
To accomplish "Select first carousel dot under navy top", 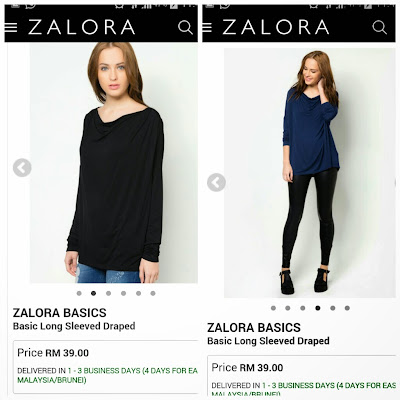I will [x=273, y=308].
